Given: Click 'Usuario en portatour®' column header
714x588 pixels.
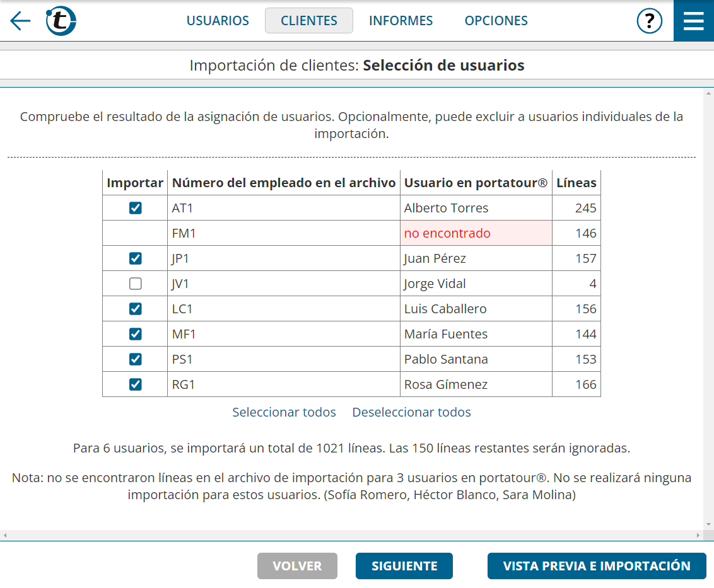Looking at the screenshot, I should 476,183.
